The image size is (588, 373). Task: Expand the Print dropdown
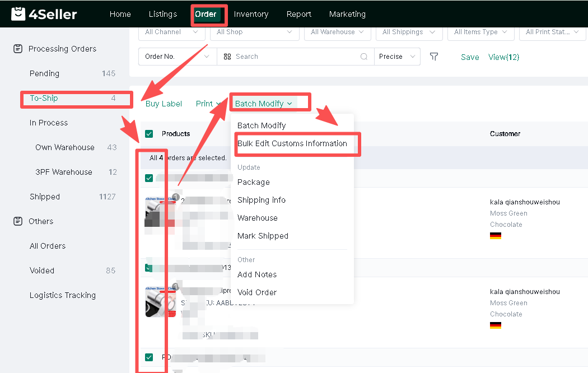[208, 104]
